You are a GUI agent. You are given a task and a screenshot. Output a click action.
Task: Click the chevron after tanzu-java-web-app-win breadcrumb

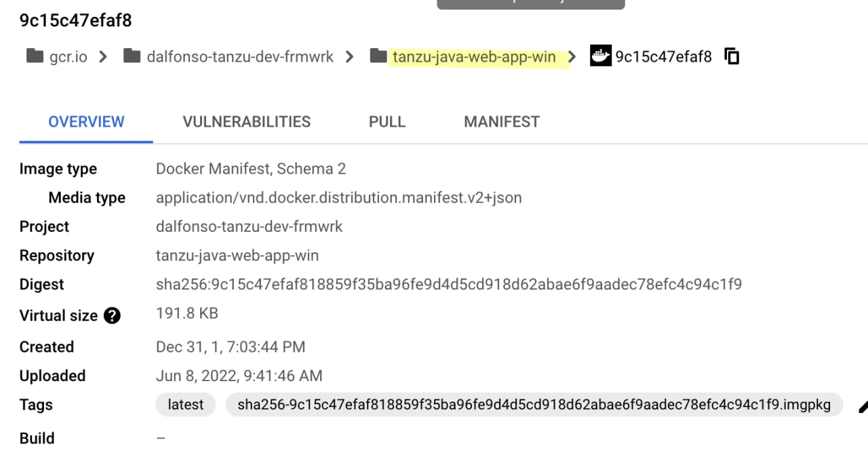tap(572, 56)
